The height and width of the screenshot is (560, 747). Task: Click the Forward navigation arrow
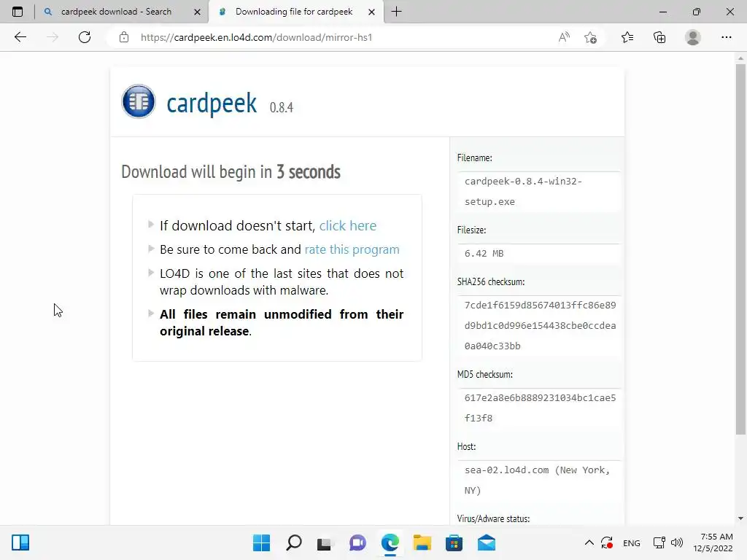(x=53, y=37)
